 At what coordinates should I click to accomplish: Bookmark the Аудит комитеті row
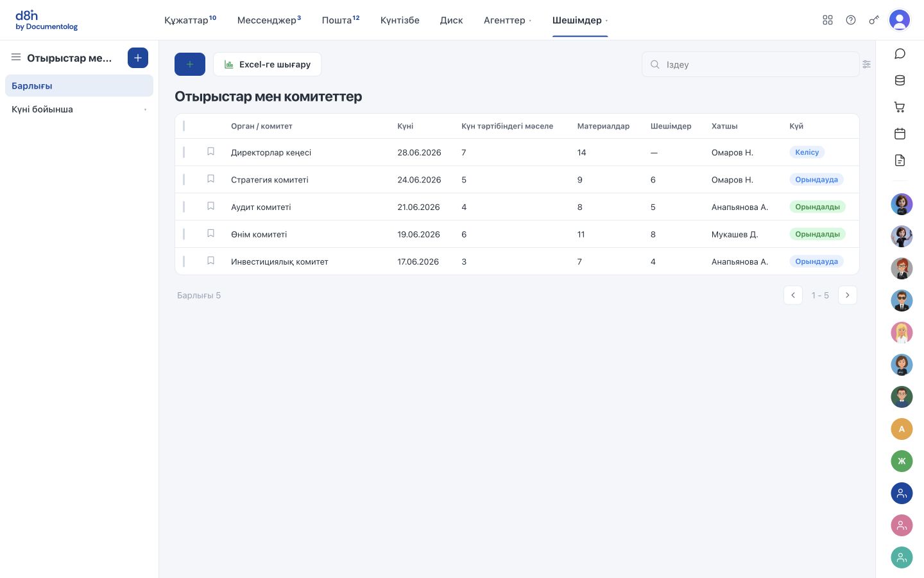pos(210,206)
